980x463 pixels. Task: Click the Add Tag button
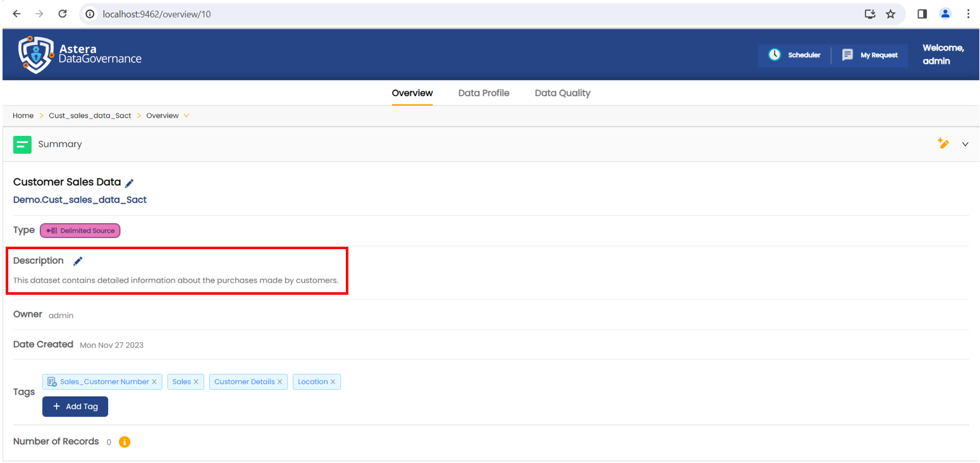(x=75, y=407)
